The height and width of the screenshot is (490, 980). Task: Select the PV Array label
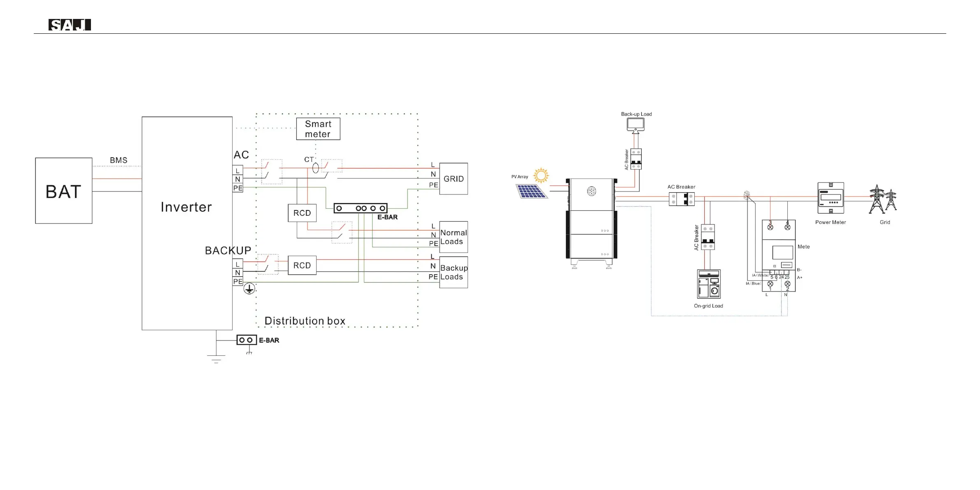pos(519,177)
